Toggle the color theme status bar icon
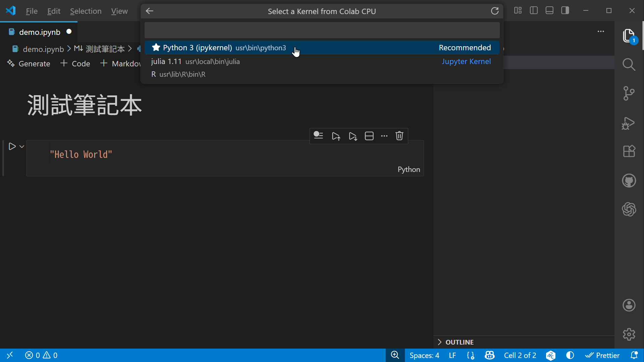644x362 pixels. [570, 355]
